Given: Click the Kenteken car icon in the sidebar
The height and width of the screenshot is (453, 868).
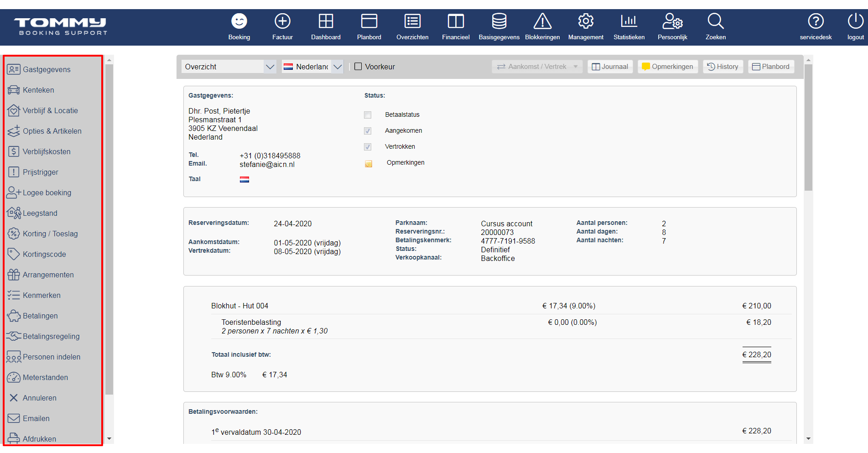Looking at the screenshot, I should click(x=14, y=90).
